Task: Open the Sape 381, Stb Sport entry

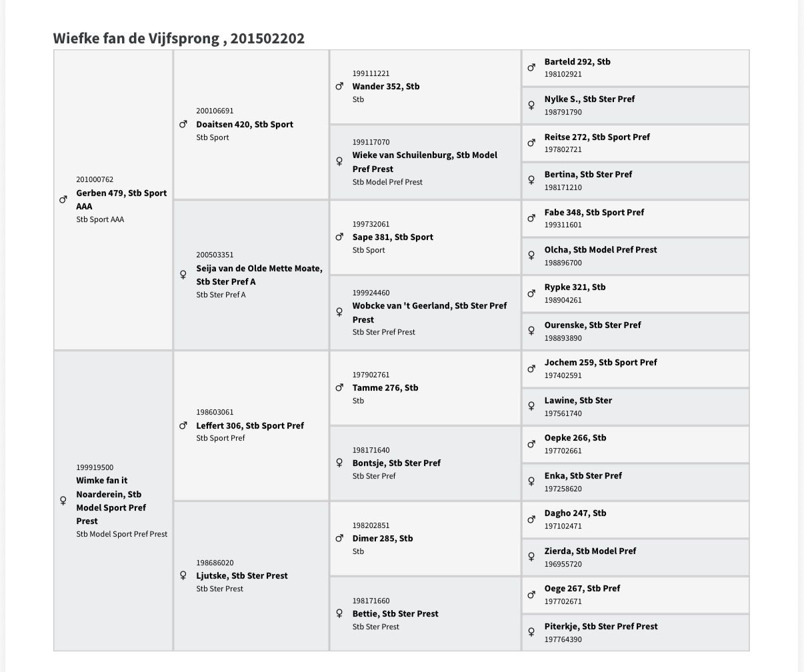Action: coord(393,237)
